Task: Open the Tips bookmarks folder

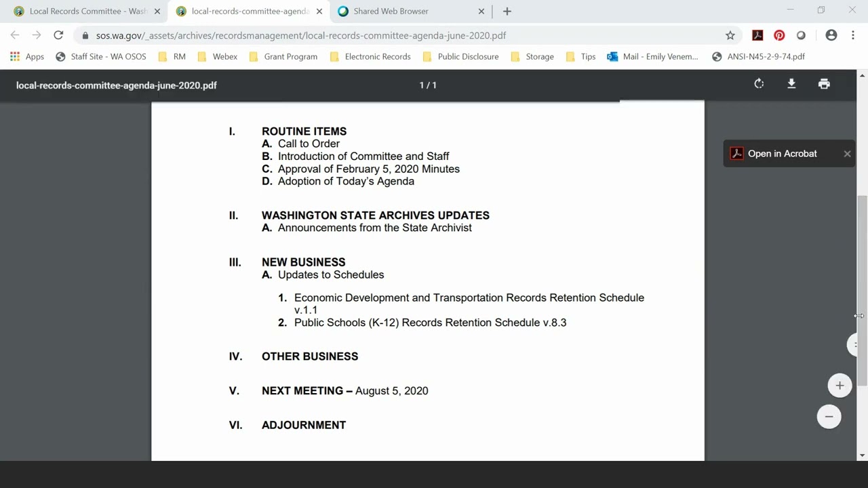Action: pos(580,57)
